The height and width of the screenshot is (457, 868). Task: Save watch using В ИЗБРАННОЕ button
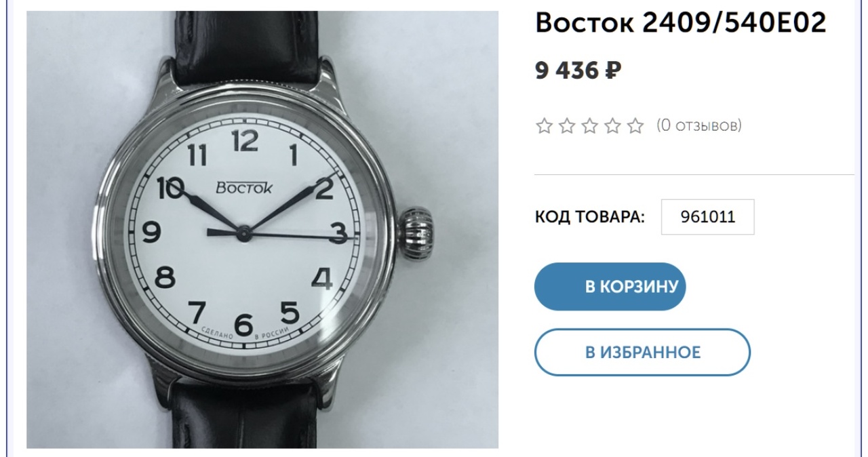(x=642, y=352)
